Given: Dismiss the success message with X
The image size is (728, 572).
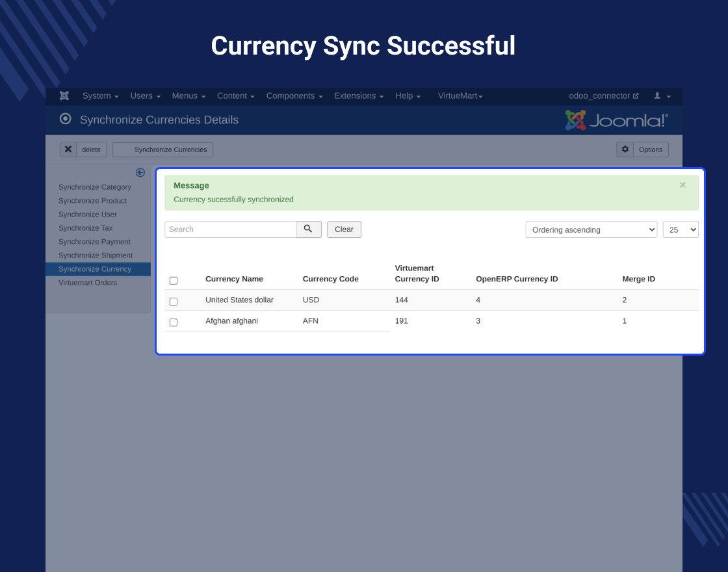Looking at the screenshot, I should point(682,185).
